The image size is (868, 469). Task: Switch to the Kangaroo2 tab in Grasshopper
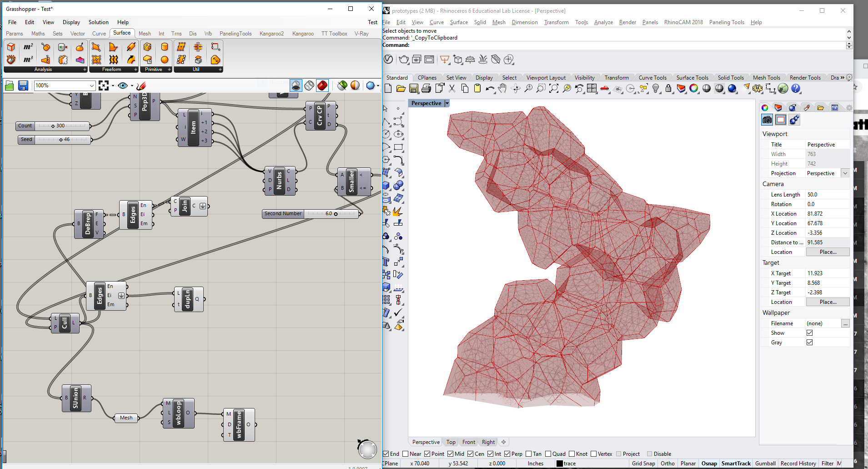pos(271,33)
